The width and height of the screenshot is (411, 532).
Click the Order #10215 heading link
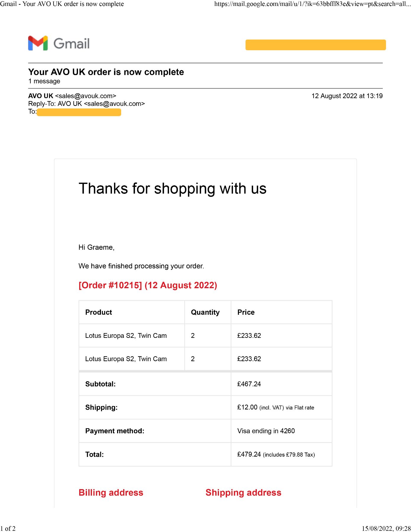click(x=148, y=285)
